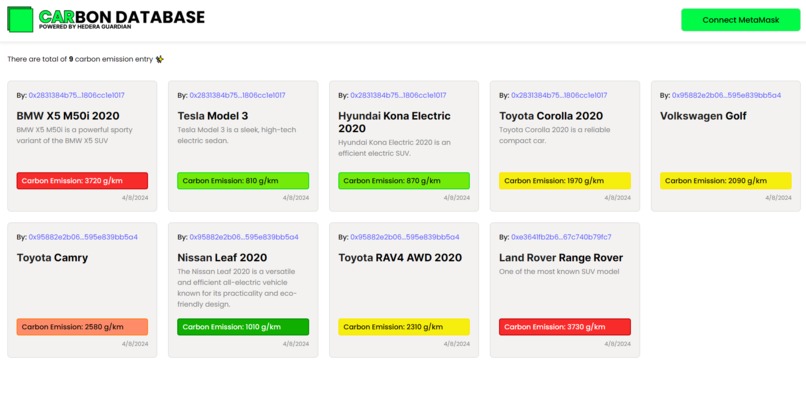Click the Tesla 'sleek, high-tech electric sedan' description
806x400 pixels.
[x=236, y=135]
